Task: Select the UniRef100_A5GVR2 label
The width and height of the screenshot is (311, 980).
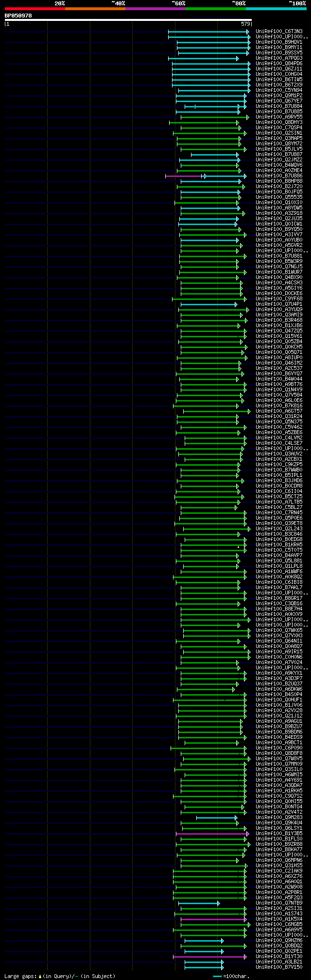Action: (x=279, y=245)
